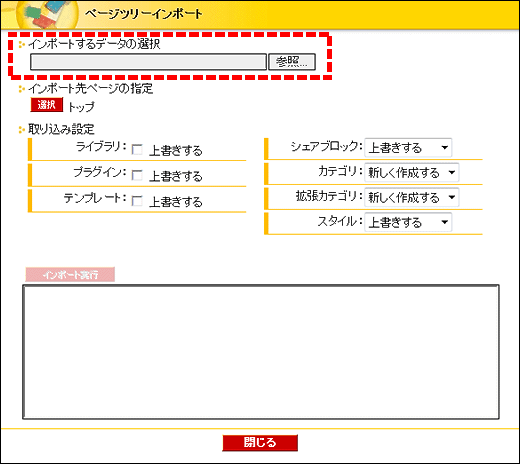The height and width of the screenshot is (464, 520).
Task: Open the カテゴリ dropdown
Action: tap(412, 172)
